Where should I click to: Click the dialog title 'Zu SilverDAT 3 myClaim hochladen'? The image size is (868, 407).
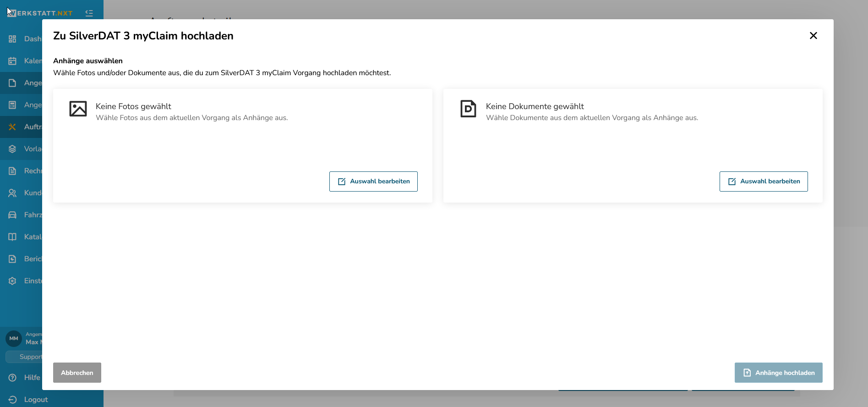coord(143,36)
